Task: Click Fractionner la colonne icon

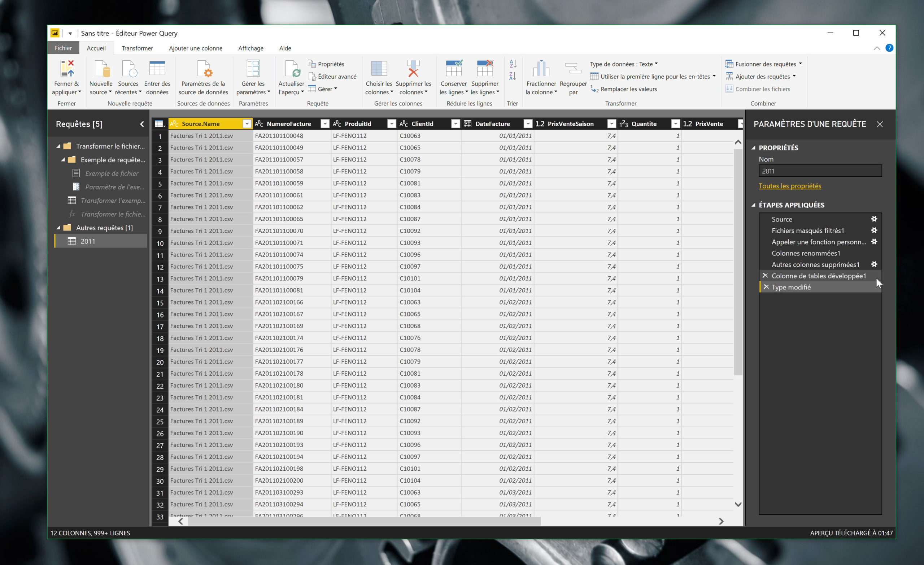Action: 541,68
